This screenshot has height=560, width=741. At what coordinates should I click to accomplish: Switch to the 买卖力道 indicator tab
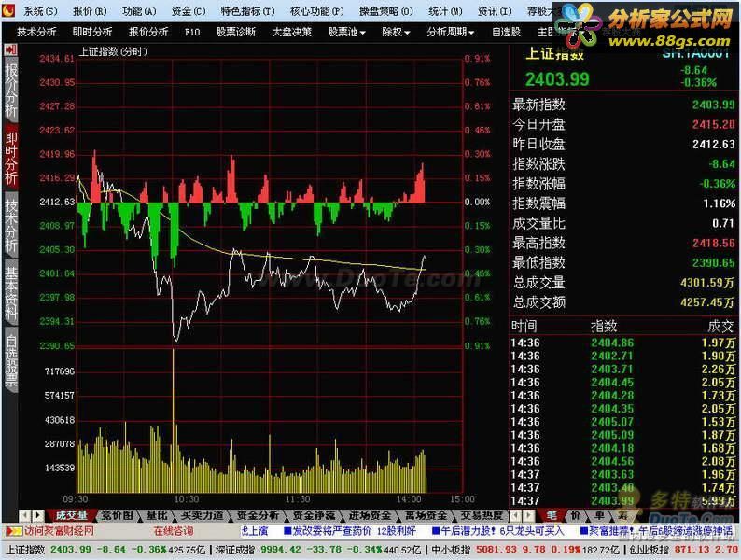coord(203,515)
